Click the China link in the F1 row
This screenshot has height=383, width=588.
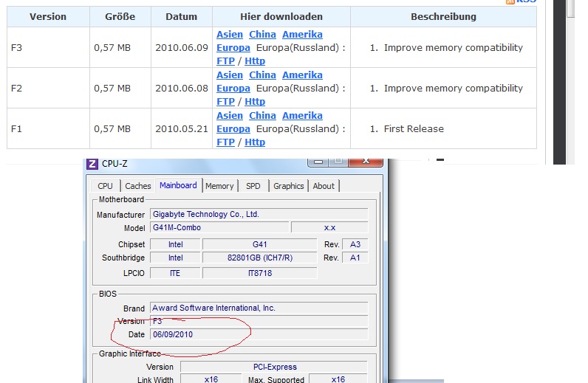pyautogui.click(x=262, y=115)
